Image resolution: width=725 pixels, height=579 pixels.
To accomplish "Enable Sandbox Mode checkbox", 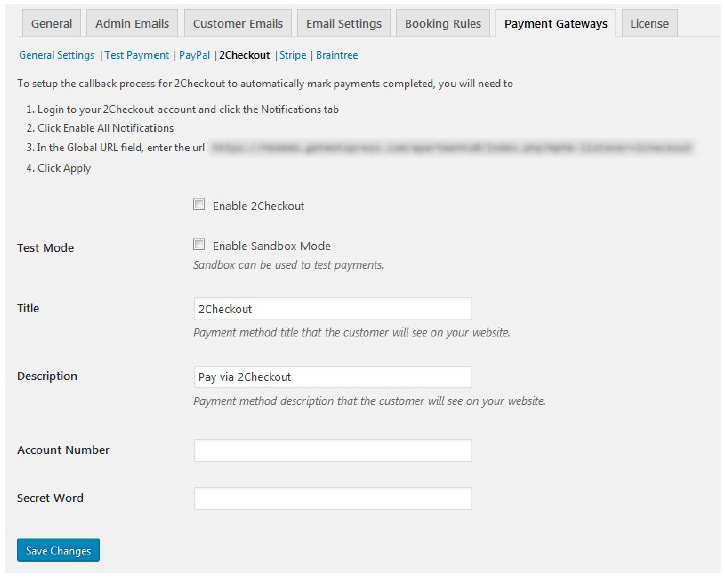I will coord(199,245).
